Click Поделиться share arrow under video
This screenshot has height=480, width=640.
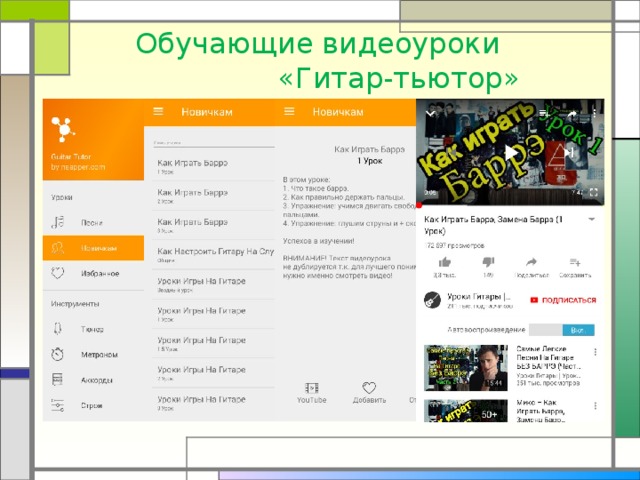click(531, 262)
